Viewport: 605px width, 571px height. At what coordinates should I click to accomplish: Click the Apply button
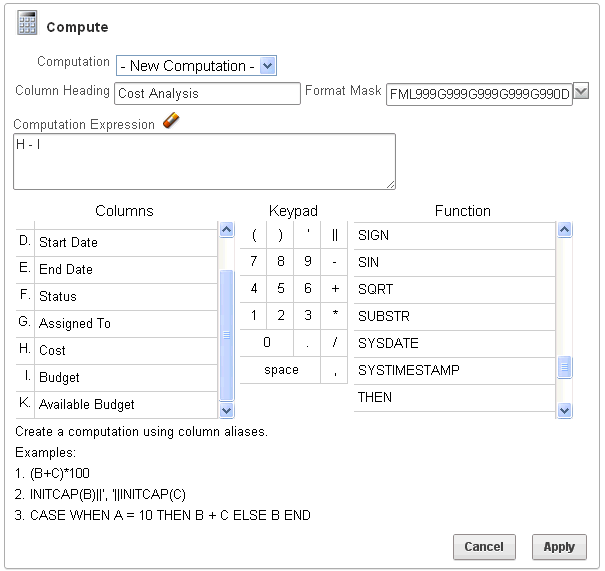click(x=559, y=547)
